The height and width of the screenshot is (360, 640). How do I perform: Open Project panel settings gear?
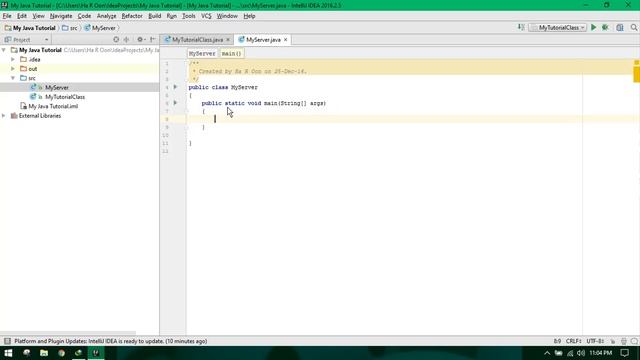click(x=140, y=40)
